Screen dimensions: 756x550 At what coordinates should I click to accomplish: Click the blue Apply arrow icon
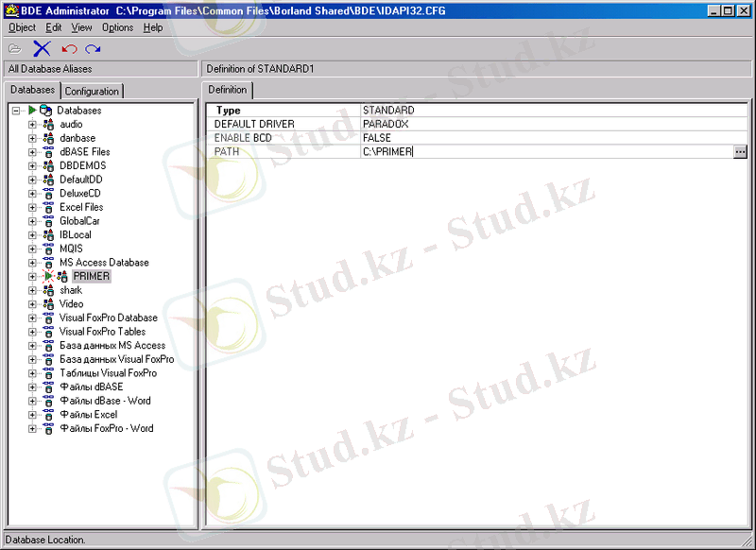[x=93, y=48]
